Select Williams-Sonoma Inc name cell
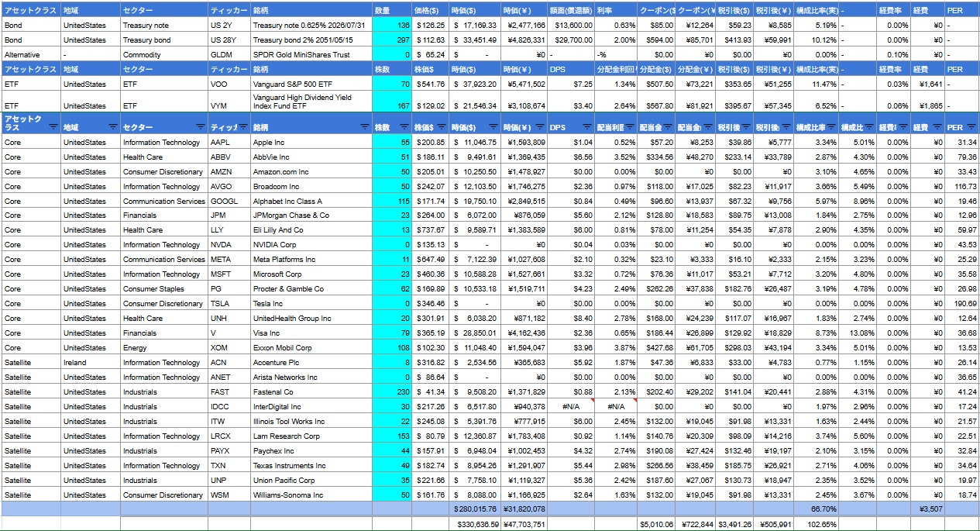This screenshot has width=980, height=531. 311,495
